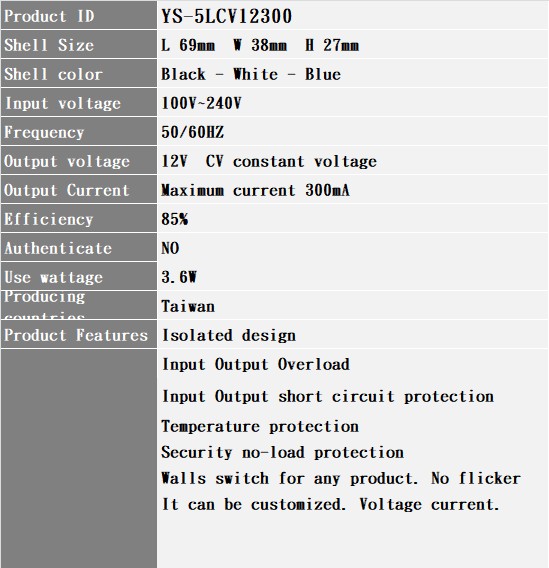The height and width of the screenshot is (568, 549).
Task: Click the 50/60HZ value
Action: coord(193,132)
